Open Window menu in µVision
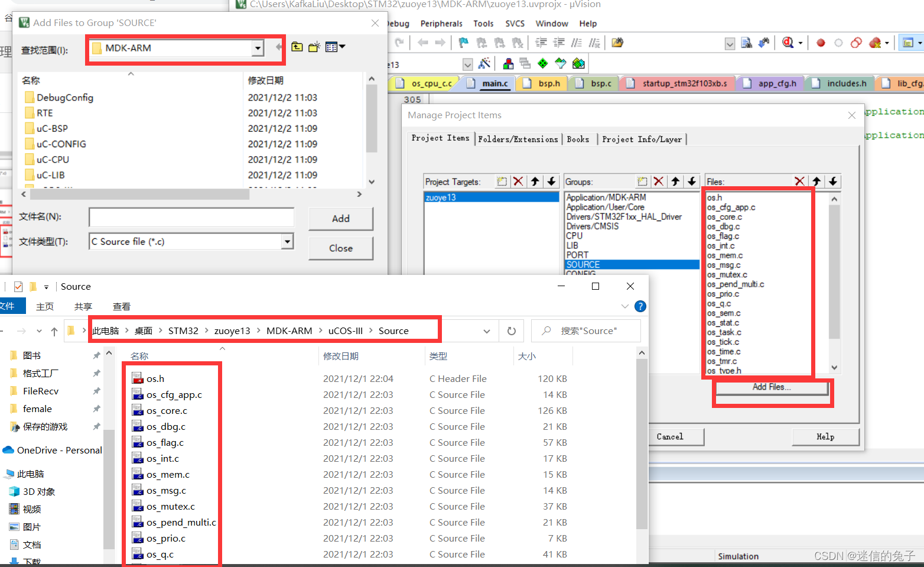 click(552, 24)
